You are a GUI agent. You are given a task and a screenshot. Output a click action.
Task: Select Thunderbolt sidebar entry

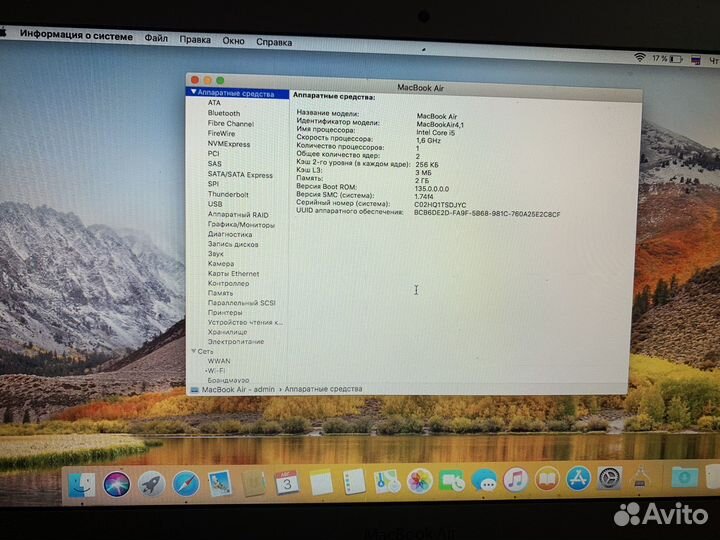[x=228, y=195]
